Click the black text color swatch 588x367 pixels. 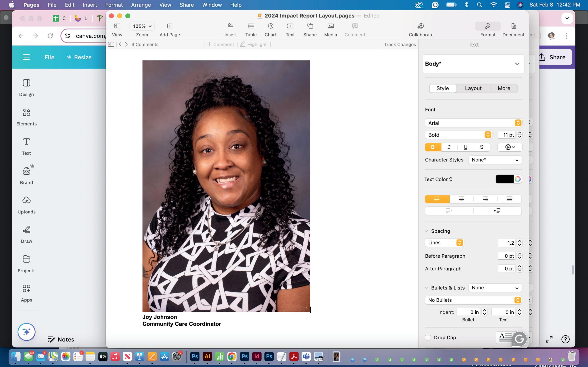click(505, 179)
